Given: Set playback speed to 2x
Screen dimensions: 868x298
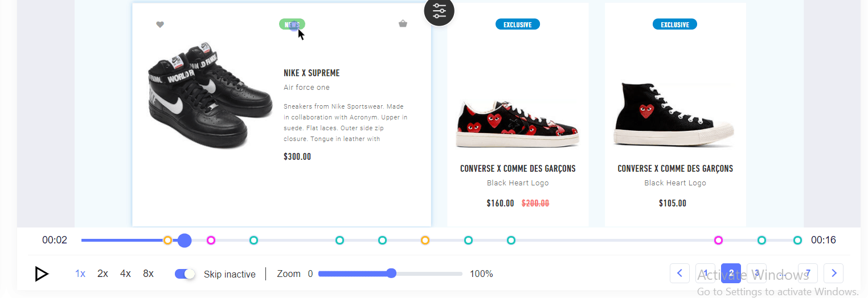Looking at the screenshot, I should [103, 274].
